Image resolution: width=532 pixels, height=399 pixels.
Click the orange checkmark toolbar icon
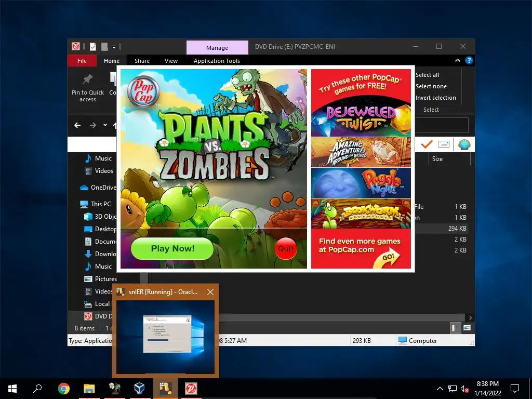[x=427, y=144]
